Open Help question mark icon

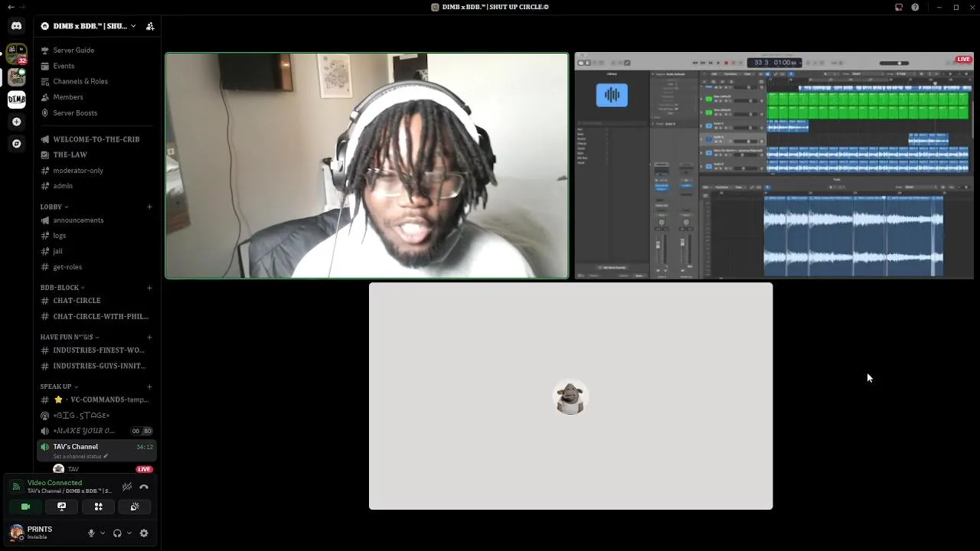coord(915,7)
